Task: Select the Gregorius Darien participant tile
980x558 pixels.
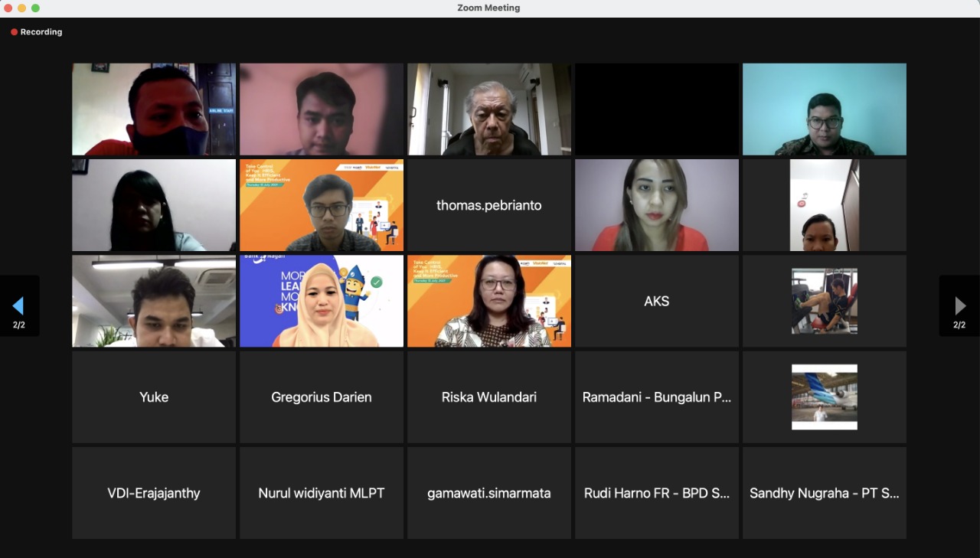Action: point(321,396)
